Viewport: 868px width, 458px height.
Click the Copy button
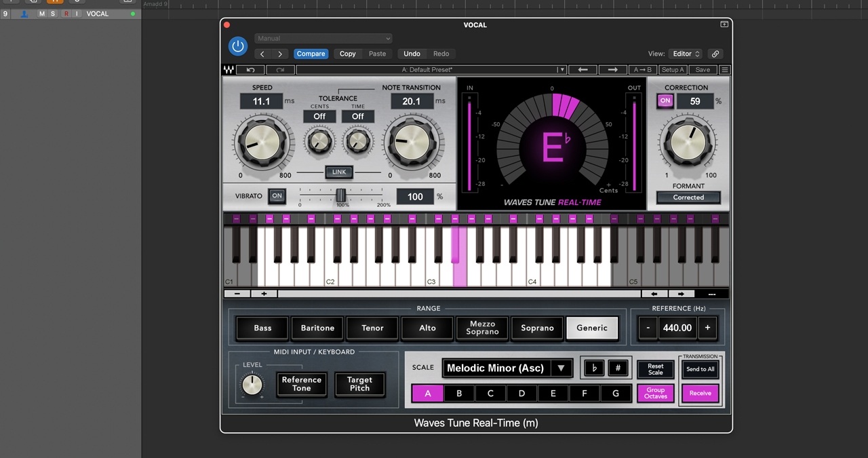[x=348, y=54]
